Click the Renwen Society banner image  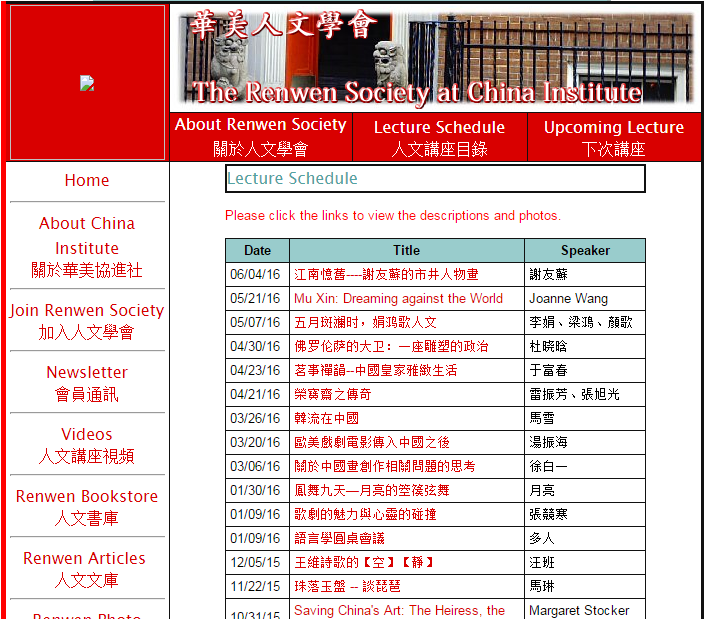tap(435, 57)
